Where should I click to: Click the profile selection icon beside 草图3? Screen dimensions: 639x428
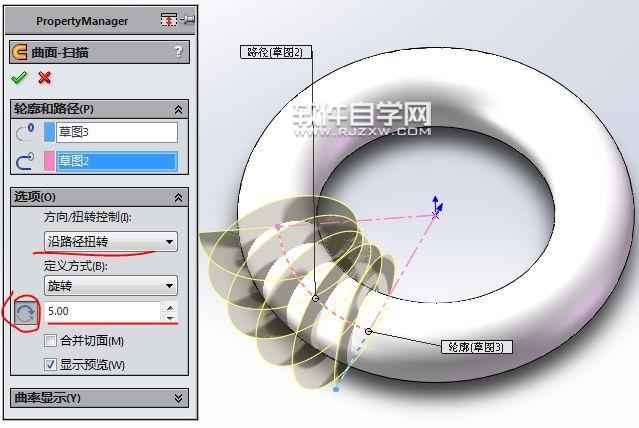(25, 132)
